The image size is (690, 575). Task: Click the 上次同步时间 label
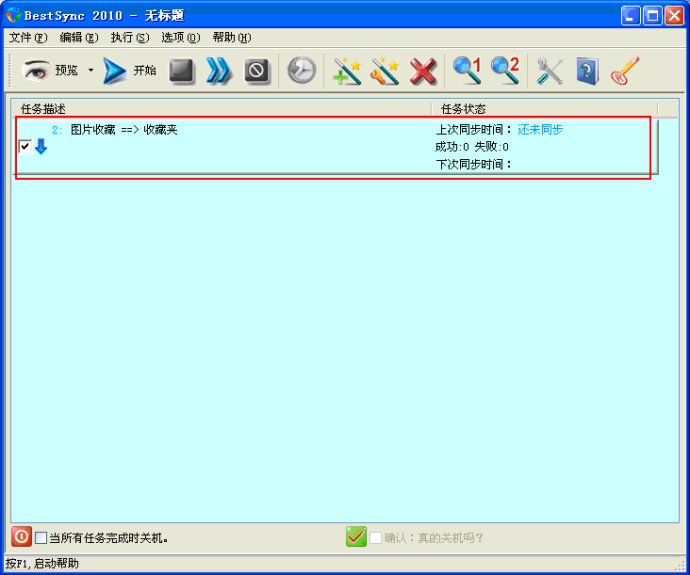tap(473, 129)
